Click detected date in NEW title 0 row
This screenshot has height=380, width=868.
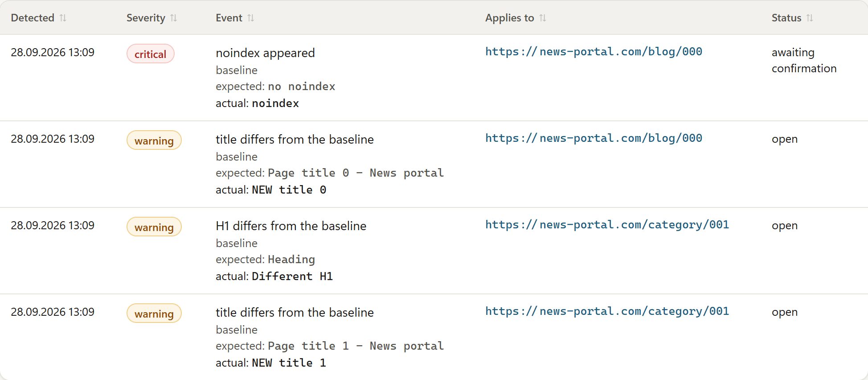click(53, 139)
